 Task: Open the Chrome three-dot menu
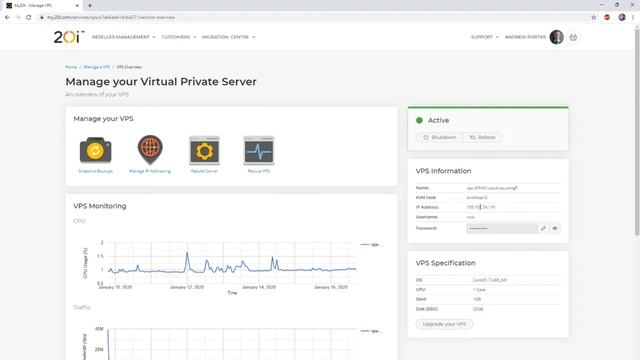[633, 17]
